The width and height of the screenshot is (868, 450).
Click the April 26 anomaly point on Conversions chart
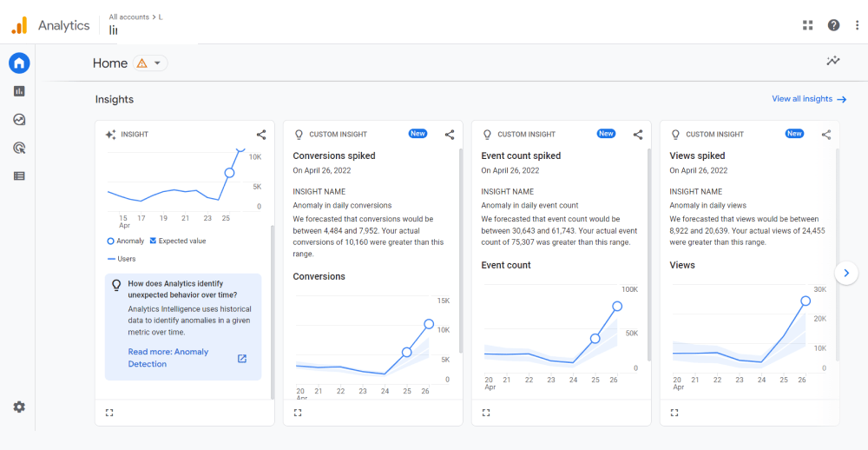[x=429, y=324]
